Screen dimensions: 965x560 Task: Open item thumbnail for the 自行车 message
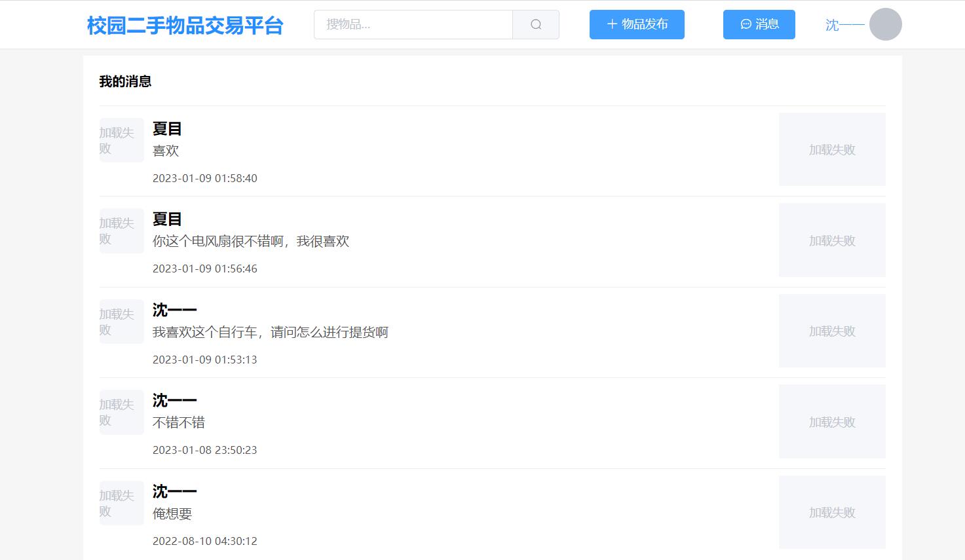click(832, 331)
